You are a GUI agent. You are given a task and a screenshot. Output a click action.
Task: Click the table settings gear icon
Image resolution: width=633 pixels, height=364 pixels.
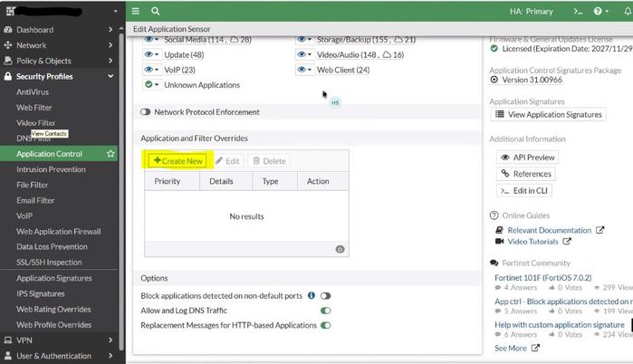tap(340, 248)
